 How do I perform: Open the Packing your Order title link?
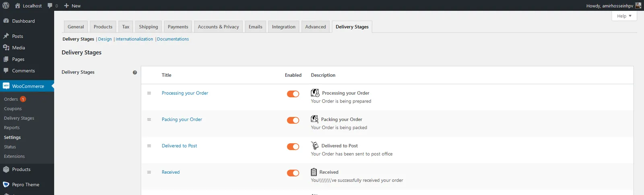click(x=182, y=119)
